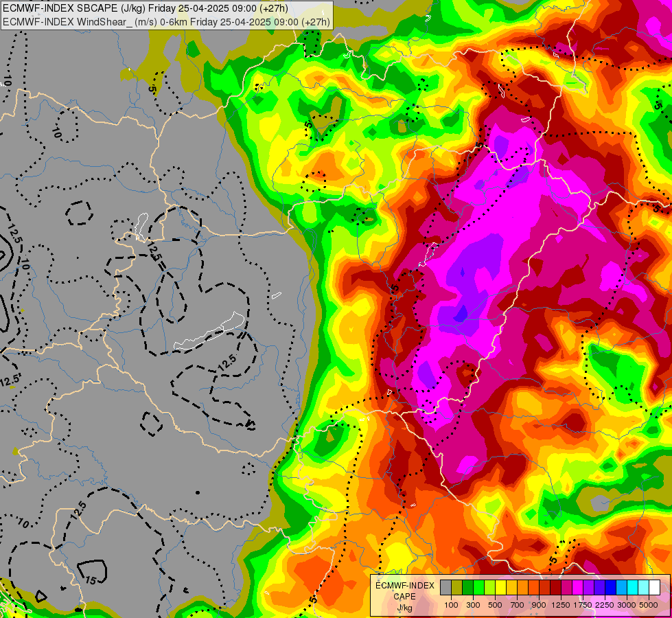Click the pure yellow legend swatch

[500, 588]
